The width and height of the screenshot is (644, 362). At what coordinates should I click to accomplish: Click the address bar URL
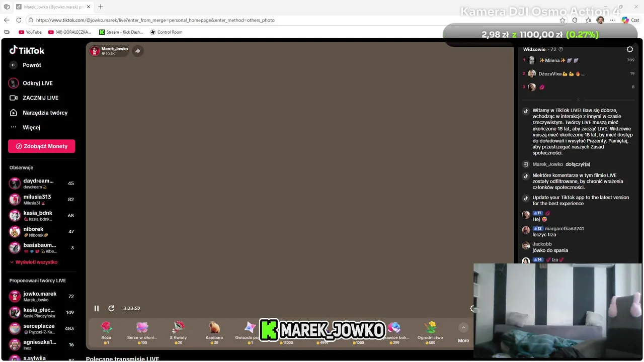[x=155, y=20]
